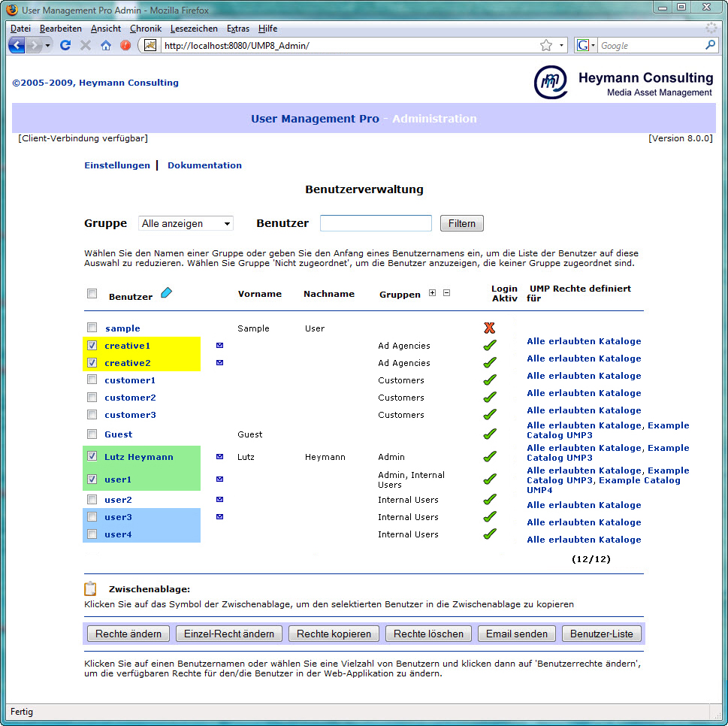This screenshot has height=726, width=728.
Task: Click the red X login status for sample
Action: tap(489, 328)
